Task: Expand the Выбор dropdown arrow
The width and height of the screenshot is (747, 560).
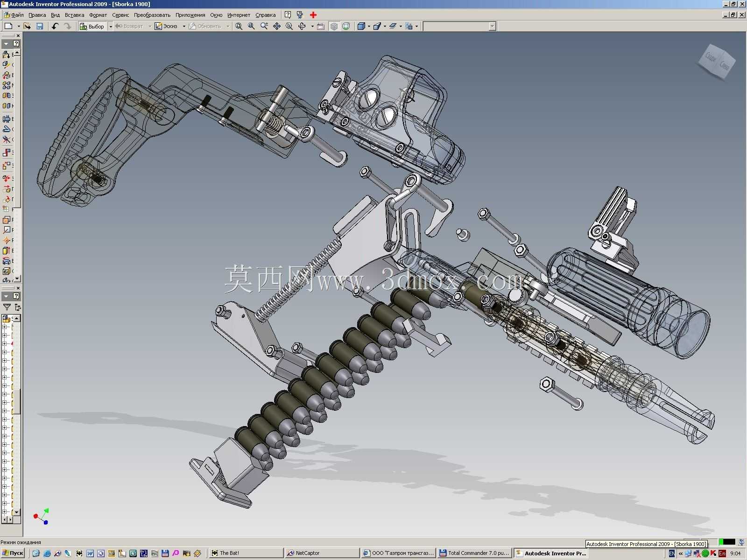Action: coord(111,26)
